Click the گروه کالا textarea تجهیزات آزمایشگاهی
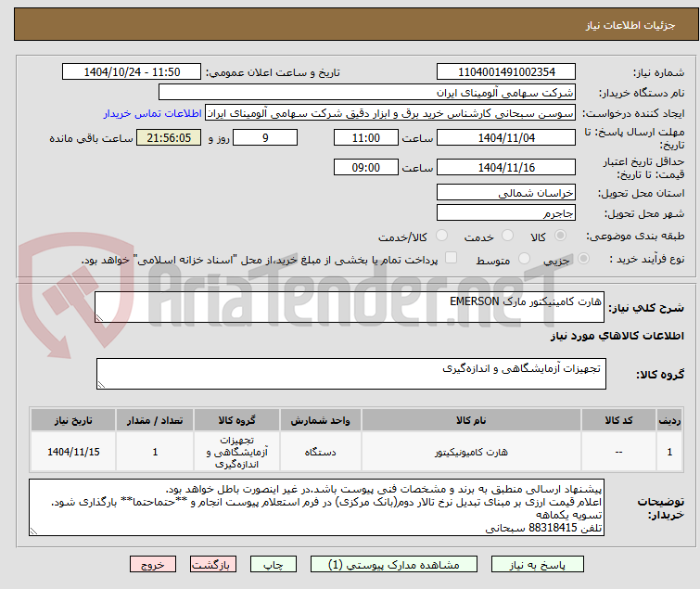The height and width of the screenshot is (589, 700). (350, 374)
